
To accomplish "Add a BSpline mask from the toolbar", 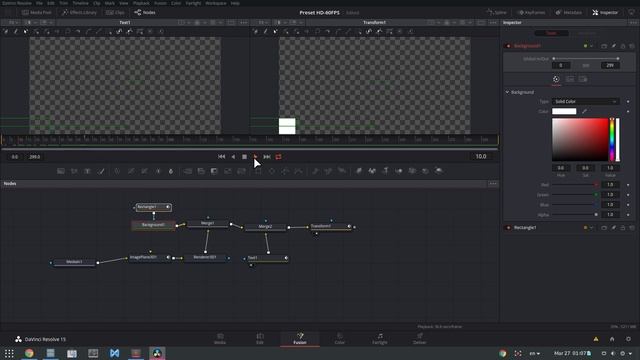I will (x=299, y=171).
